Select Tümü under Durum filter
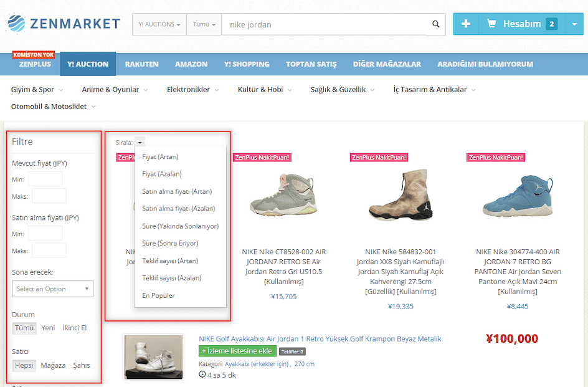The width and height of the screenshot is (588, 387). (24, 328)
